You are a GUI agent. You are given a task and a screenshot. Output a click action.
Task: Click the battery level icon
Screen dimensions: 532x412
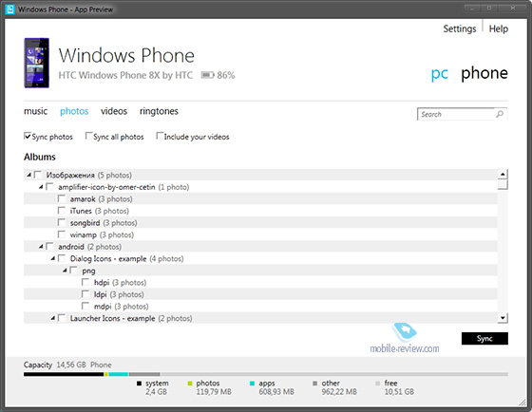pos(207,75)
